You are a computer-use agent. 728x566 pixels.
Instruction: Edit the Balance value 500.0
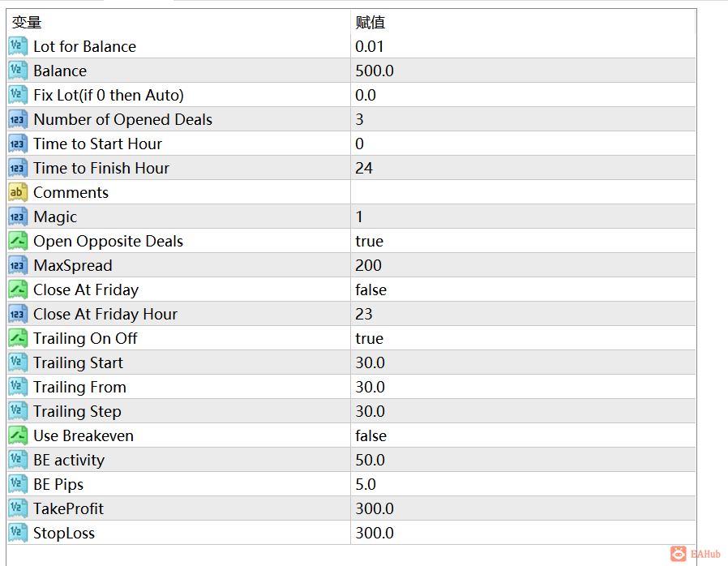[x=523, y=71]
